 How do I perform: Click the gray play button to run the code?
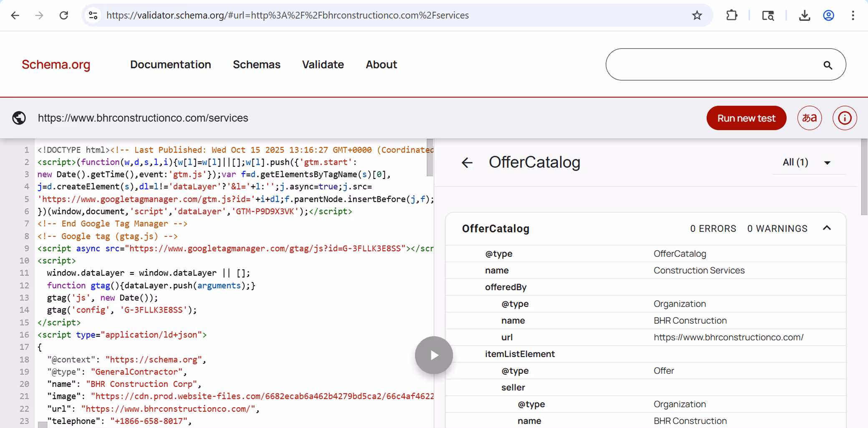[x=434, y=355]
